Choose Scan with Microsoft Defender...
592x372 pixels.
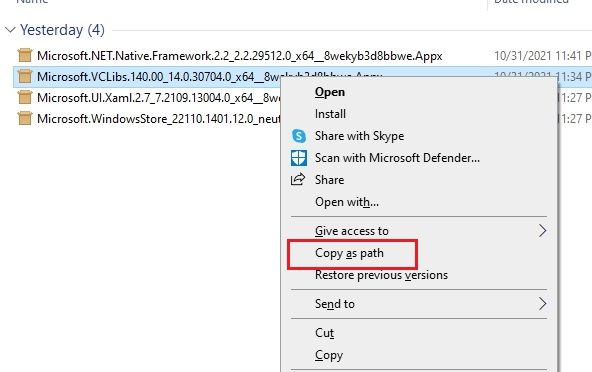click(397, 158)
